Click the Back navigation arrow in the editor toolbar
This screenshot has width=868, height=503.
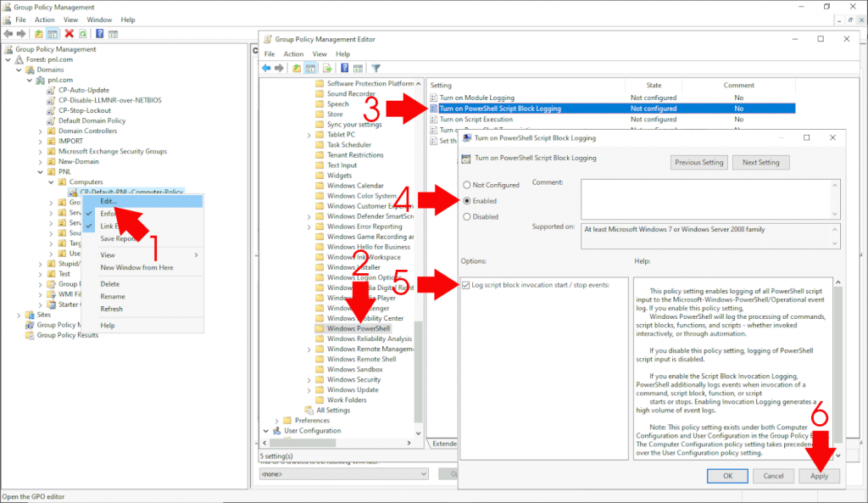(266, 68)
